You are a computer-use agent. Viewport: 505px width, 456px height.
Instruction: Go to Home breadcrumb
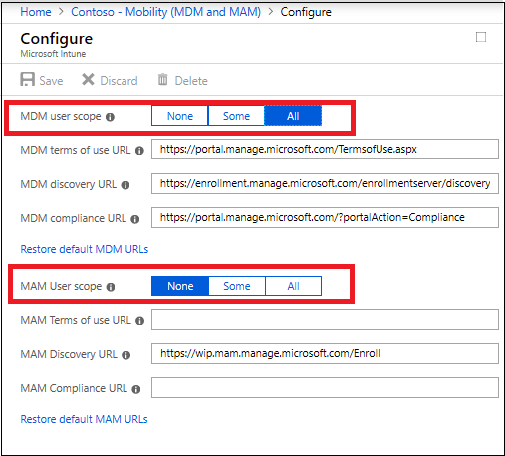click(x=36, y=12)
